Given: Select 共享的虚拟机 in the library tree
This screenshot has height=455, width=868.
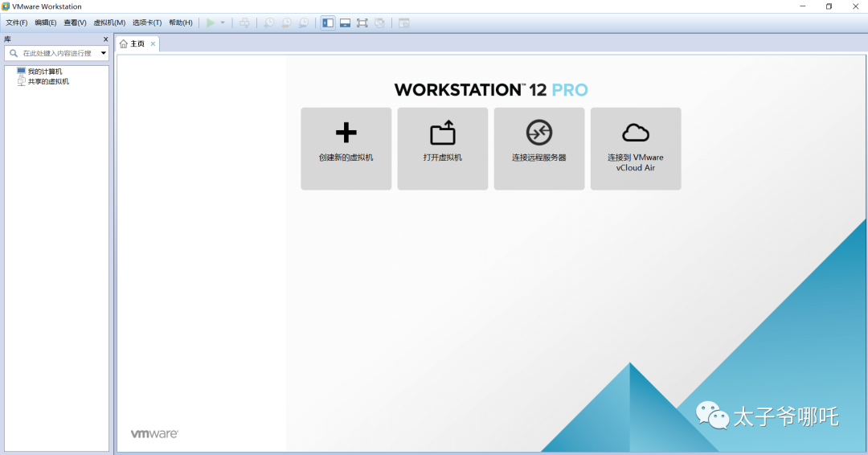Looking at the screenshot, I should point(48,81).
